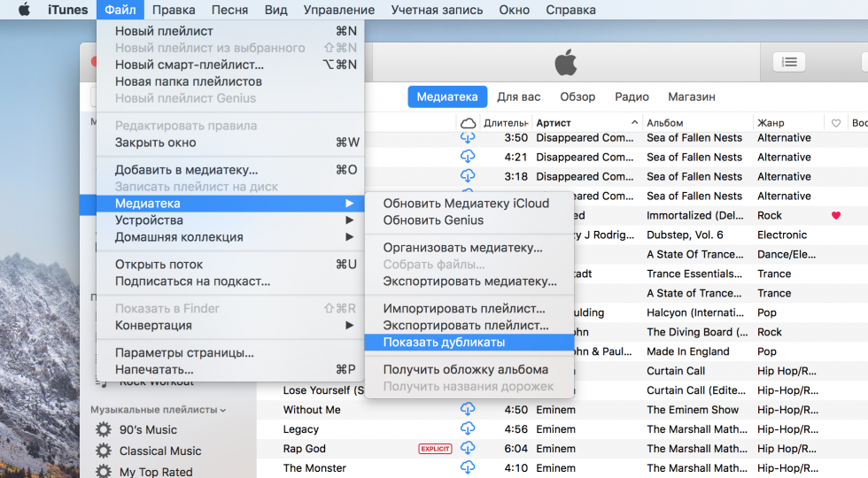This screenshot has height=478, width=868.
Task: Expand the Домашняя коллекция submenu
Action: tap(230, 237)
